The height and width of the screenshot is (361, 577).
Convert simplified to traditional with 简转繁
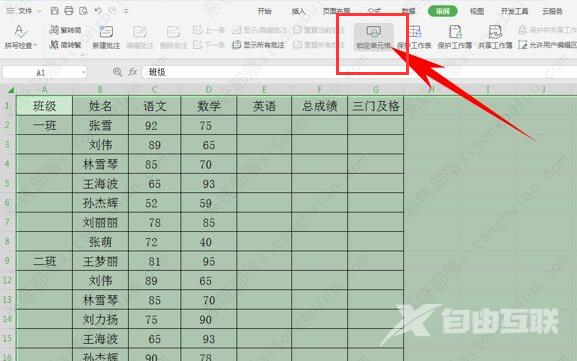(66, 45)
